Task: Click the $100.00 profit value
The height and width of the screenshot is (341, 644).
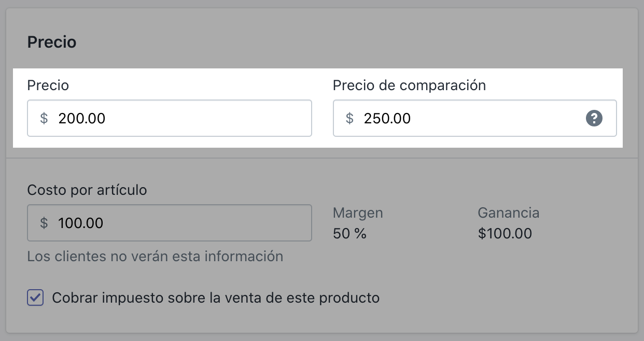Action: pos(505,234)
